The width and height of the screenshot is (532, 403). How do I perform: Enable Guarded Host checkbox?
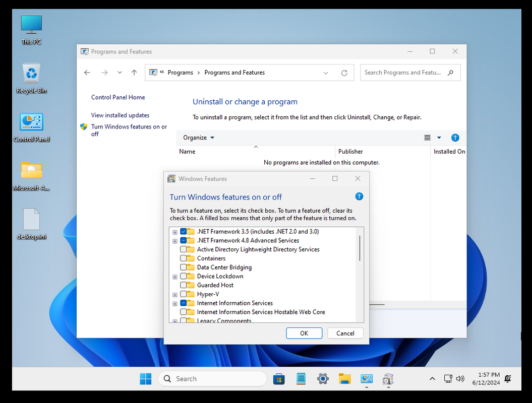pos(183,285)
